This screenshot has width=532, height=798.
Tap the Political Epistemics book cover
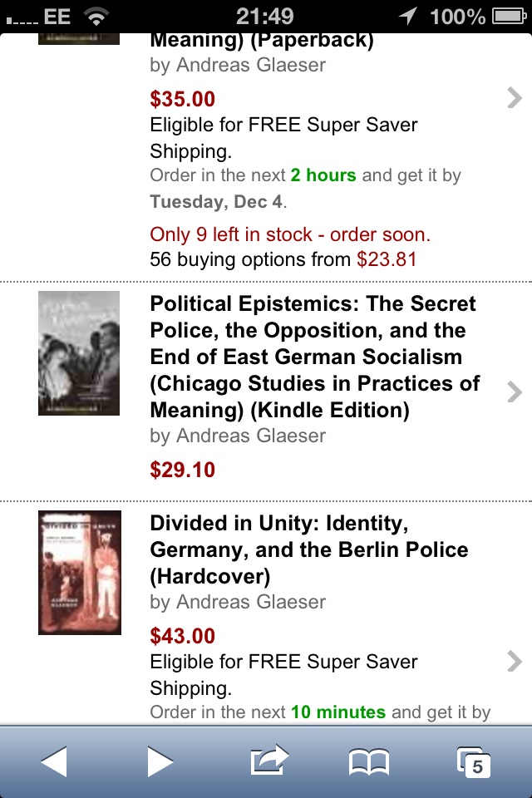click(79, 353)
